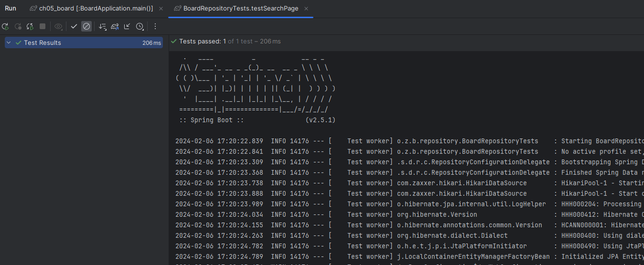Rerun the test with the Rerun icon

(5, 27)
